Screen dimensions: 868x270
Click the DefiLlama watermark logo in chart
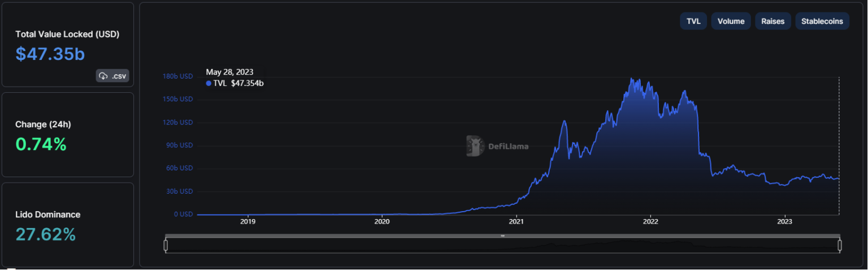(x=475, y=146)
